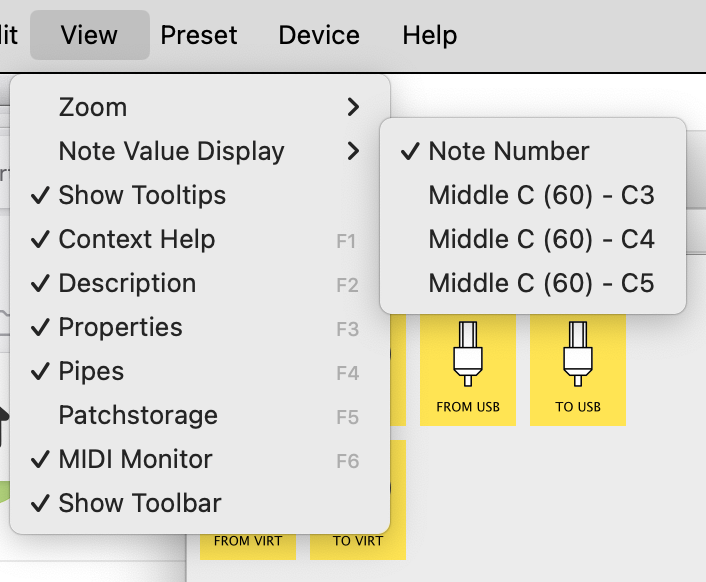Show the Patchstorage panel

(x=138, y=415)
